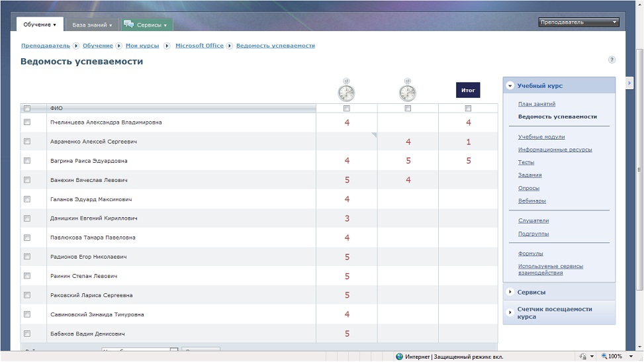Click Мои курсы breadcrumb link

click(x=142, y=46)
